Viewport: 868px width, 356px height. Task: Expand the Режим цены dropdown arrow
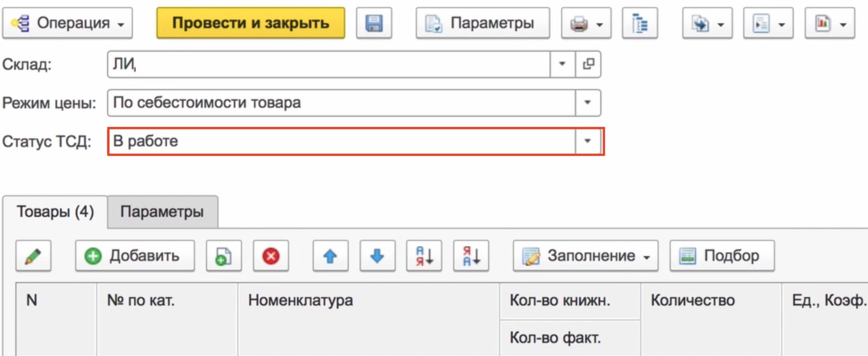(x=587, y=103)
